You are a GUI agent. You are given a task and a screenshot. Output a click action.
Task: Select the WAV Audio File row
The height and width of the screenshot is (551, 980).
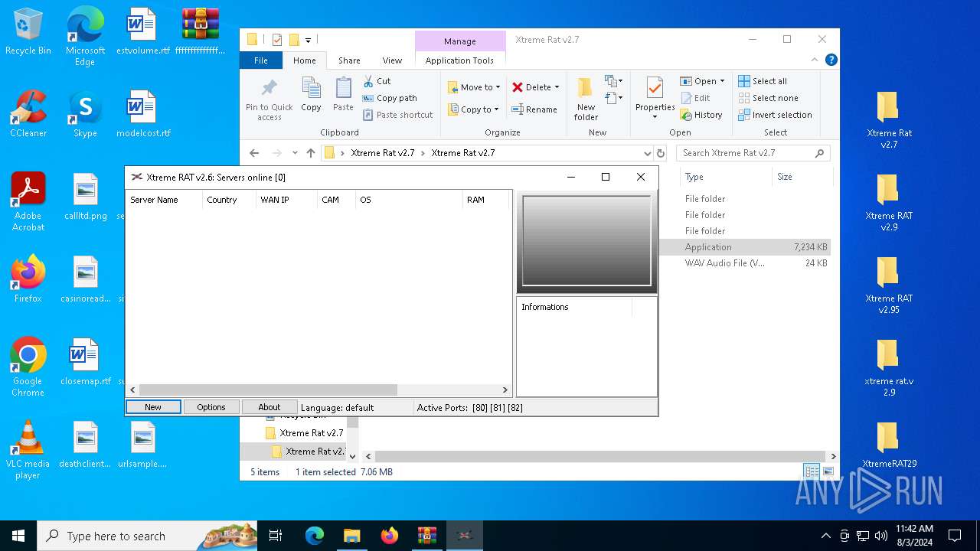click(x=746, y=263)
